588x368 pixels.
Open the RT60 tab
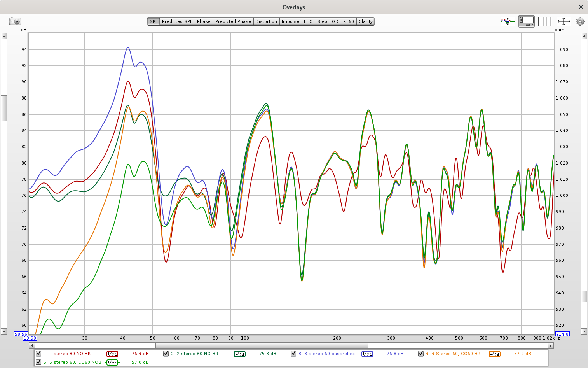tap(349, 21)
